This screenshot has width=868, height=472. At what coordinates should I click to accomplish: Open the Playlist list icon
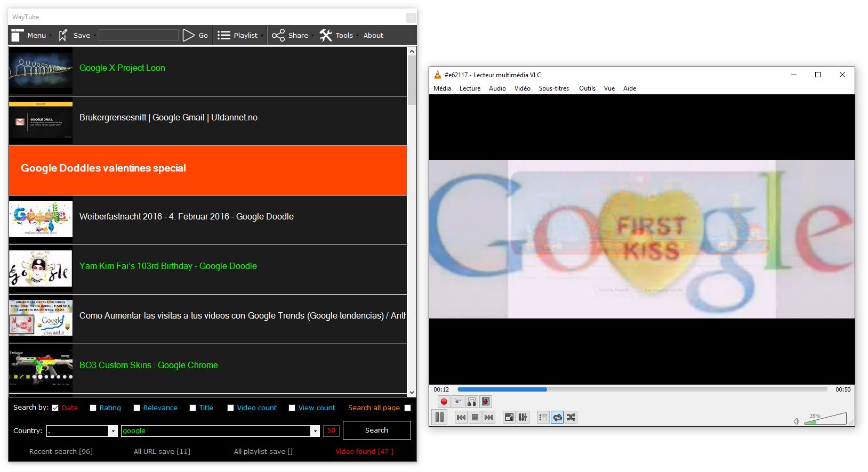pos(224,35)
